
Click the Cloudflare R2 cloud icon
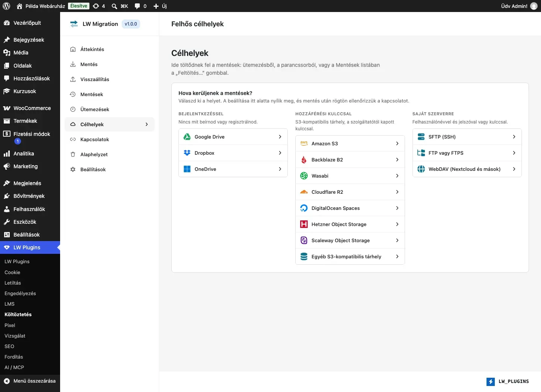pyautogui.click(x=304, y=192)
